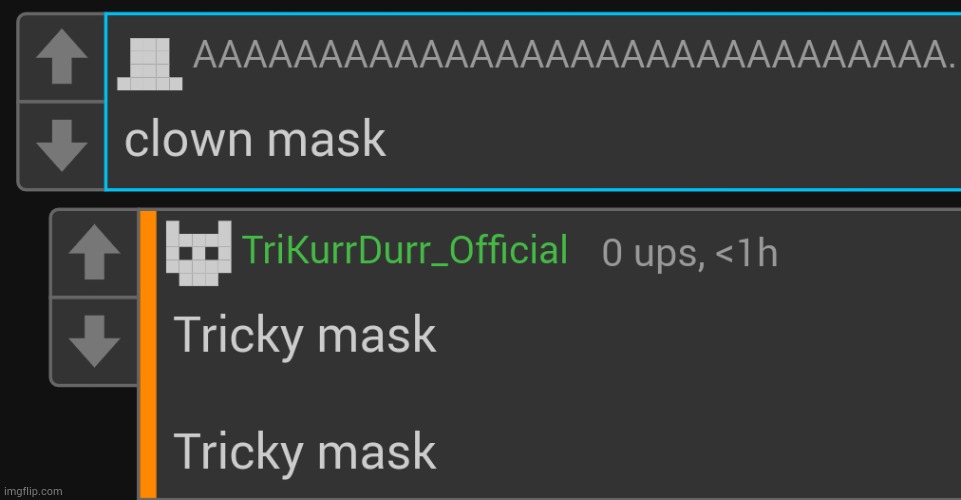
Task: Upvote TriKurrDurr_Official's reply
Action: [x=94, y=252]
